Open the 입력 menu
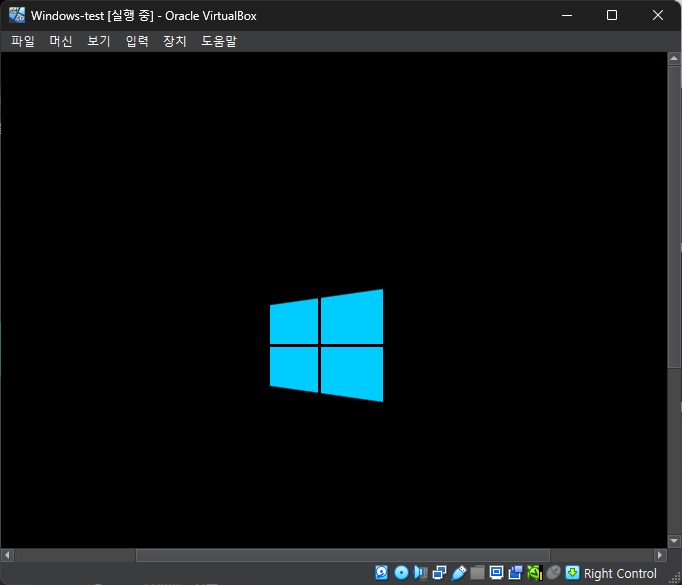Screen dimensions: 682x585 coord(137,41)
